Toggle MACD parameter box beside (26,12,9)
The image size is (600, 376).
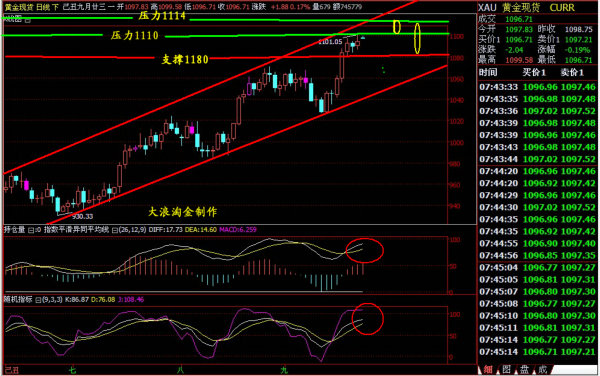click(x=115, y=230)
